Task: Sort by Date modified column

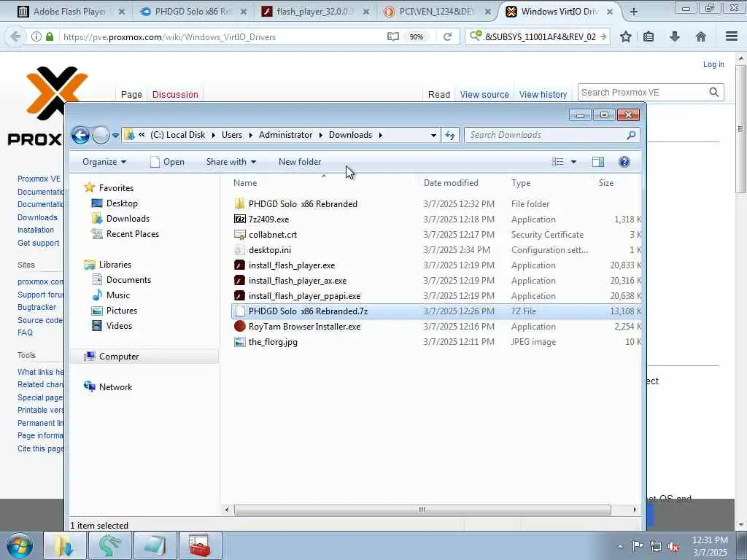Action: (451, 183)
